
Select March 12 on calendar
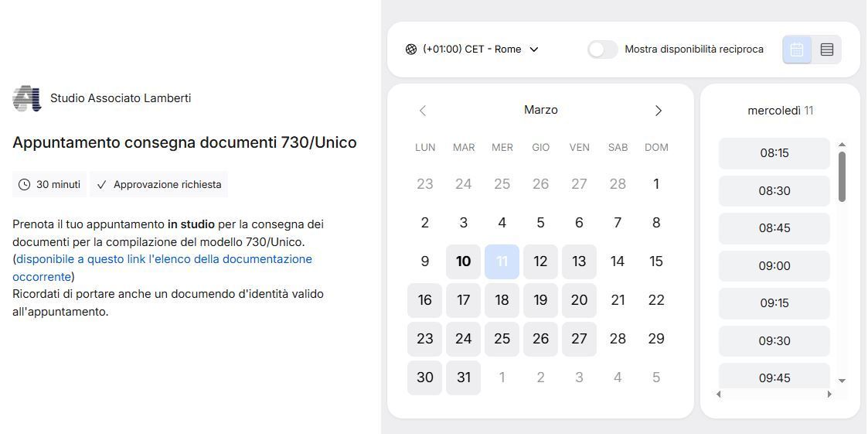[x=540, y=261]
